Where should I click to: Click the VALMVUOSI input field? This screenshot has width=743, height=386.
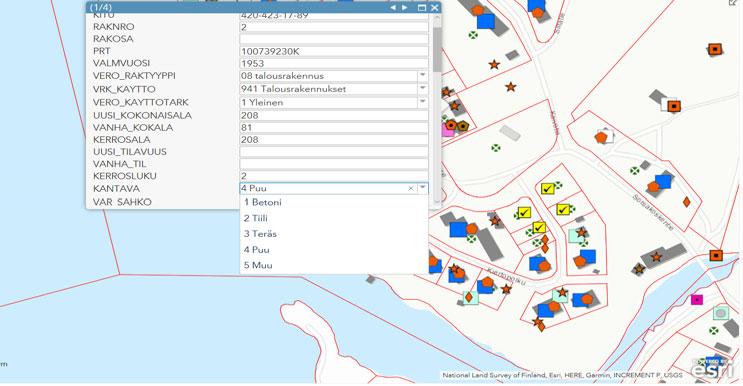(334, 63)
